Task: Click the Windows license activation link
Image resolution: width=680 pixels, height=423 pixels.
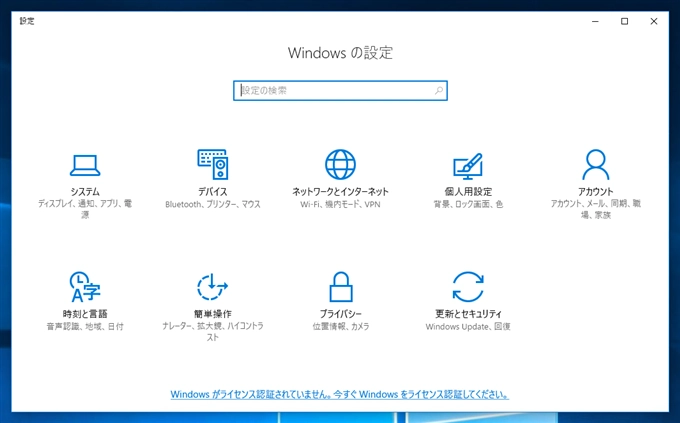Action: [x=340, y=394]
